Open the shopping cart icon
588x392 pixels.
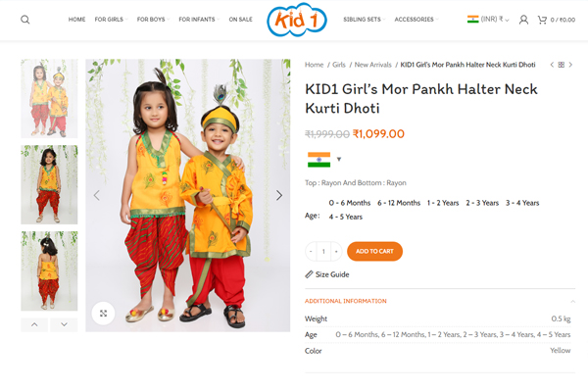point(542,20)
